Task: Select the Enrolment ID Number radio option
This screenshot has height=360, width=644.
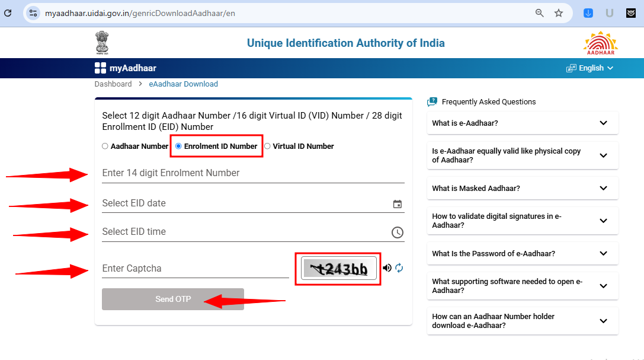Action: tap(179, 146)
